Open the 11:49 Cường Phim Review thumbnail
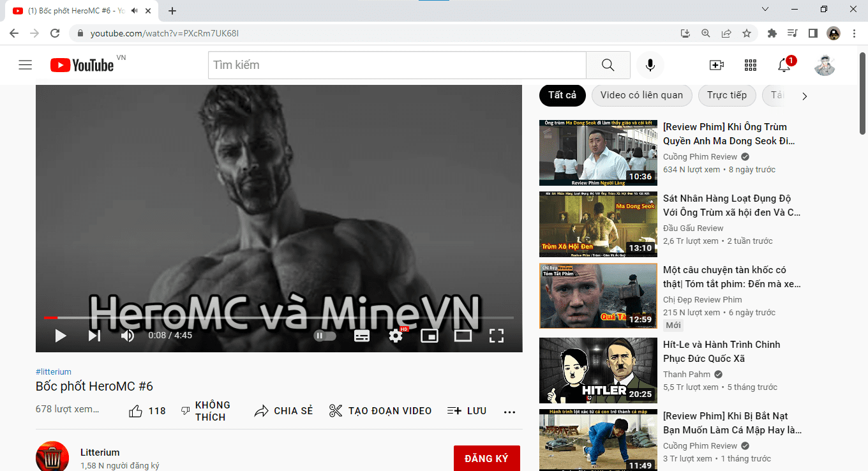 (x=598, y=440)
